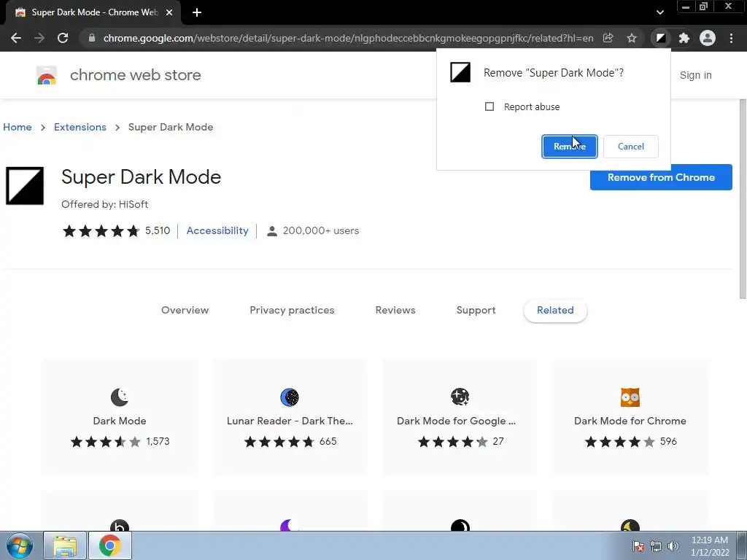Click the URL in the address bar
This screenshot has width=747, height=560.
pyautogui.click(x=348, y=38)
